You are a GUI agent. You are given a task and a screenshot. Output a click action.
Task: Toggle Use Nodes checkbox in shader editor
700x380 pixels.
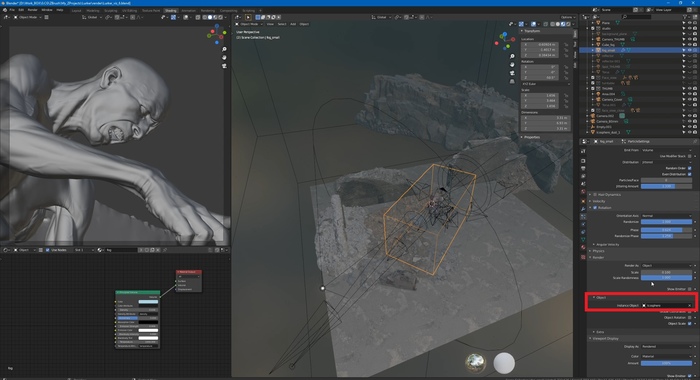[x=48, y=250]
